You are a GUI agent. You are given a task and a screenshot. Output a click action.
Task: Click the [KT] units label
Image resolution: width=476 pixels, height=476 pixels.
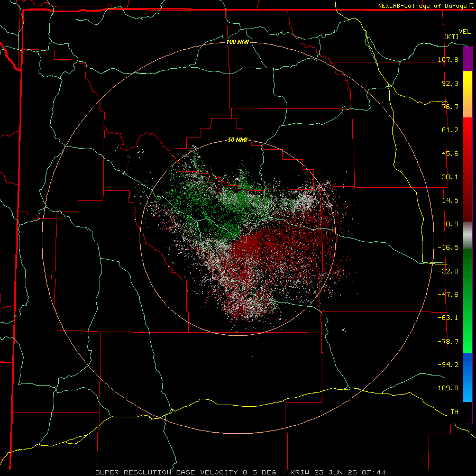[452, 36]
